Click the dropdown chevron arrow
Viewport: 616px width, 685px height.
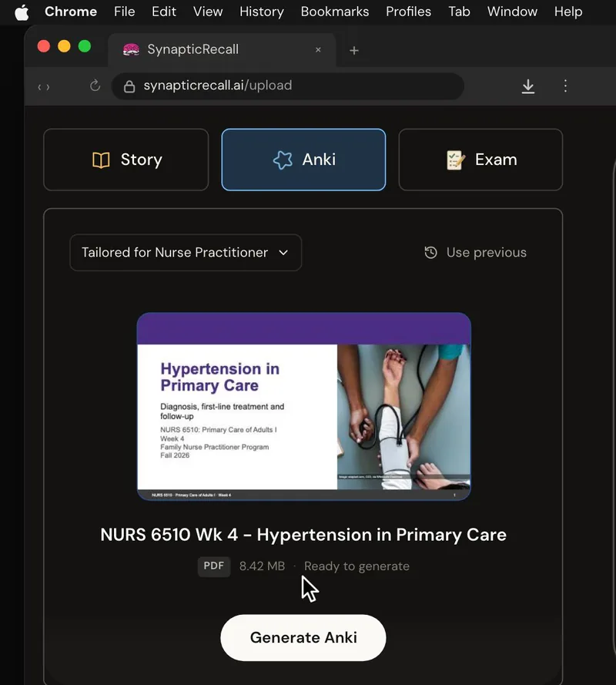click(x=283, y=253)
